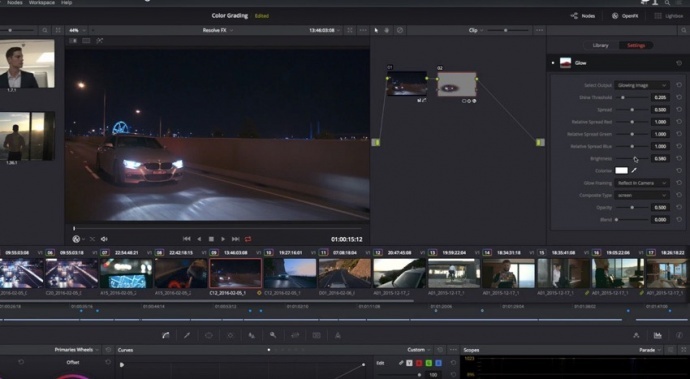Adjust the Shine Threshold slider
The width and height of the screenshot is (690, 379).
click(632, 97)
